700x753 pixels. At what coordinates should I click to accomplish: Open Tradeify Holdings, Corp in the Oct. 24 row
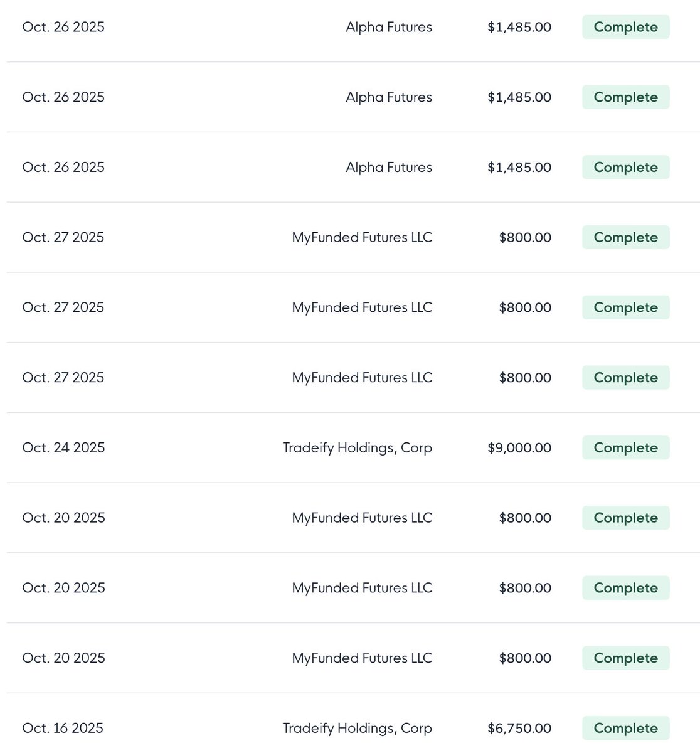tap(357, 448)
